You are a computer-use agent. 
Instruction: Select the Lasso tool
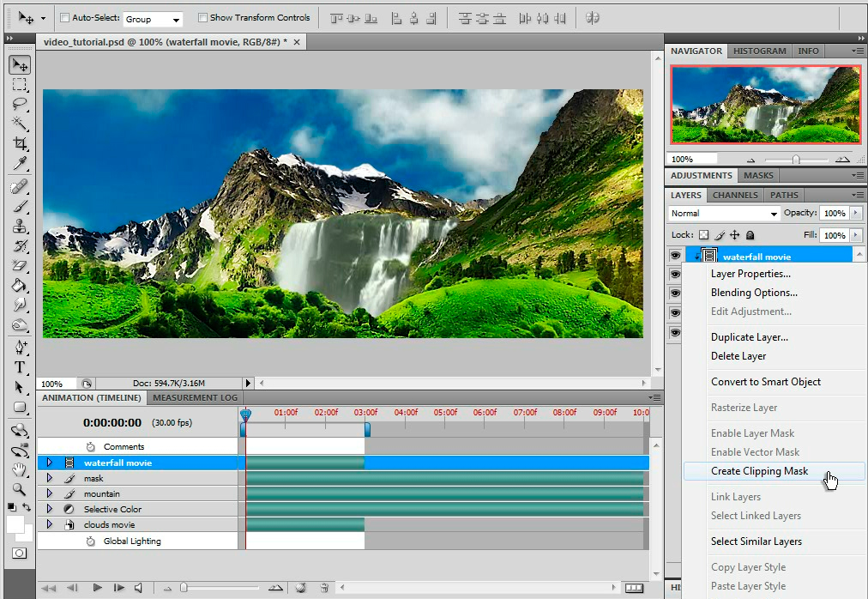(20, 104)
